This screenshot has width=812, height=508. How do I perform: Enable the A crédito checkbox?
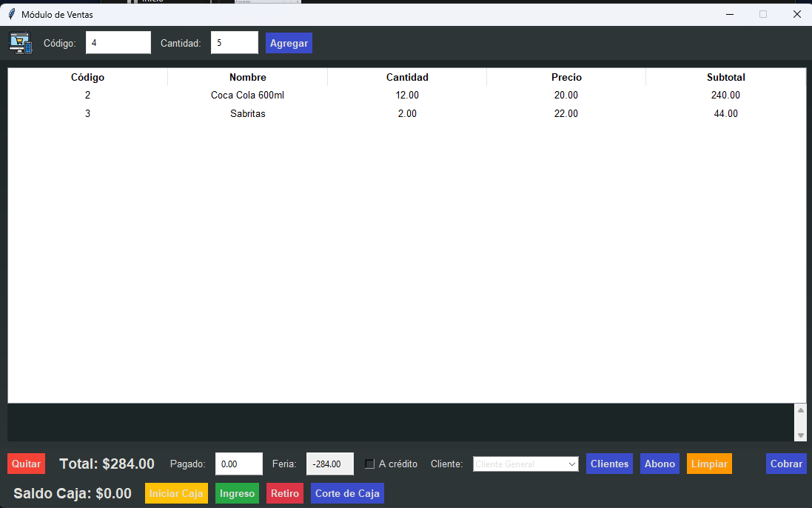[370, 464]
